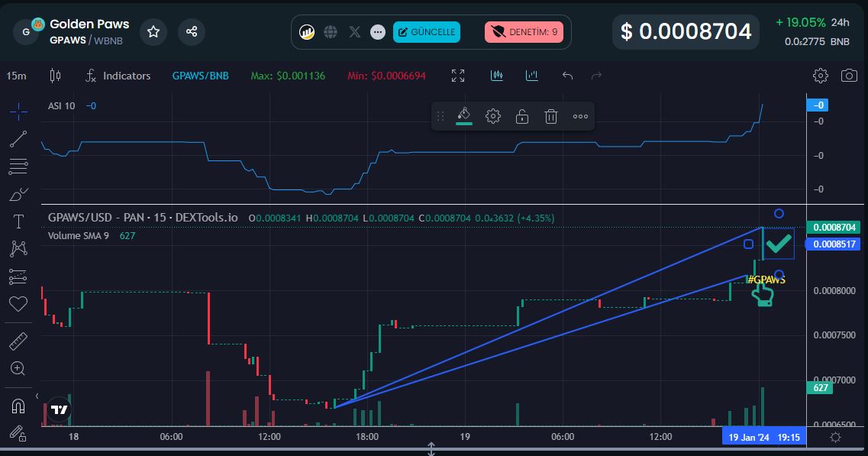
Task: Toggle the magnet snap mode
Action: [18, 406]
